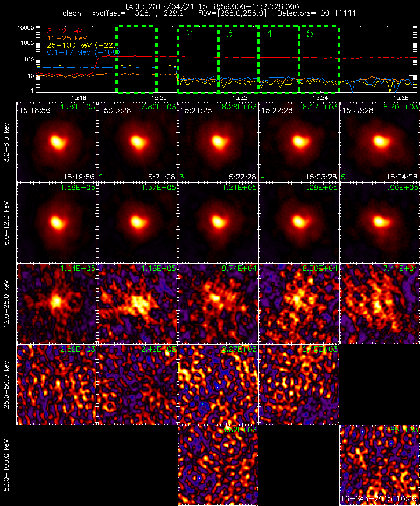Viewport: 420px width, 506px height.
Task: Click the 7.82E+03 peak value label
Action: coord(158,107)
